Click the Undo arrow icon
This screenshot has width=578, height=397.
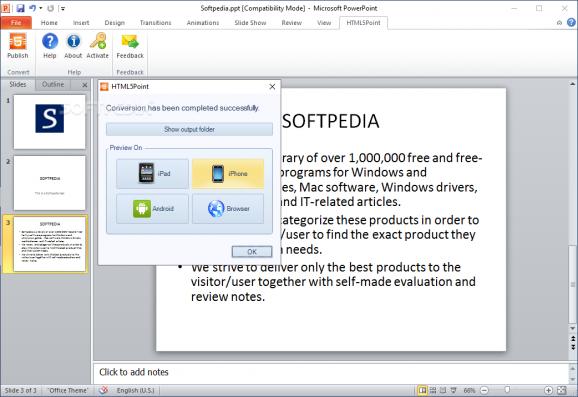click(x=32, y=8)
